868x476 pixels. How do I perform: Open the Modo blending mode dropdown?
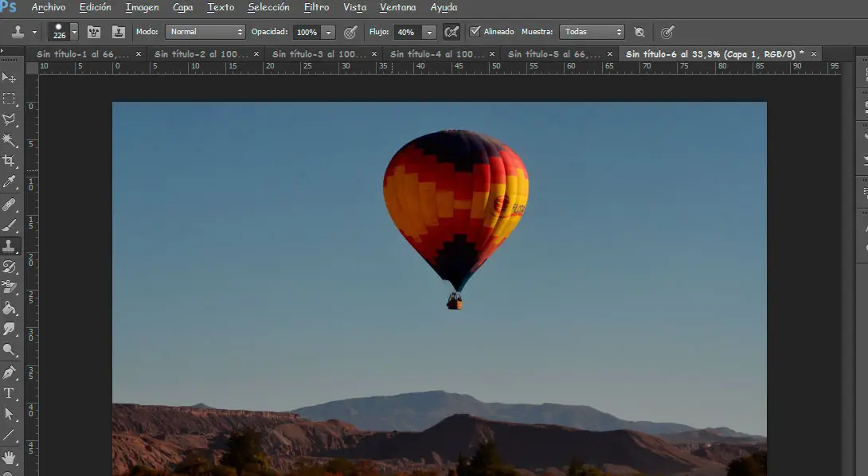[205, 32]
